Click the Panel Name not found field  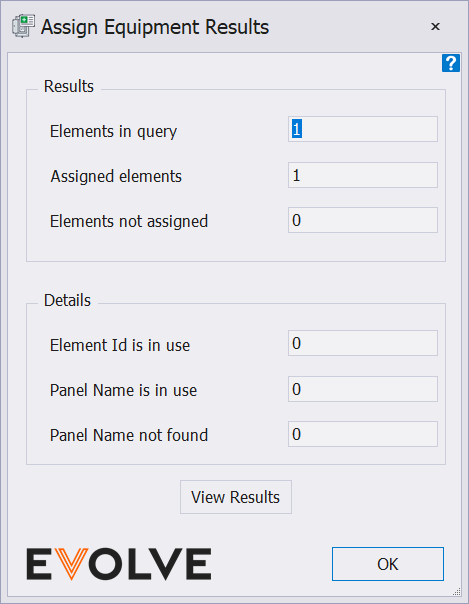tap(363, 434)
